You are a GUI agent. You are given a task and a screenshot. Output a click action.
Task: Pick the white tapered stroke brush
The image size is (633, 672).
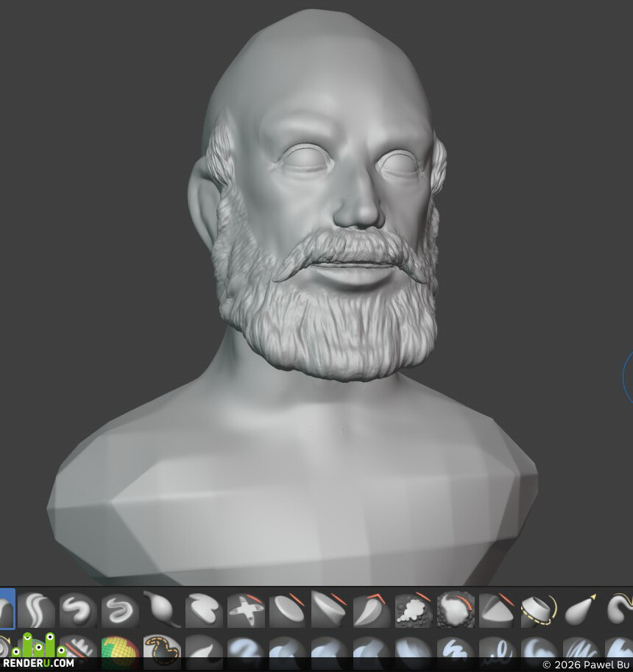(204, 651)
